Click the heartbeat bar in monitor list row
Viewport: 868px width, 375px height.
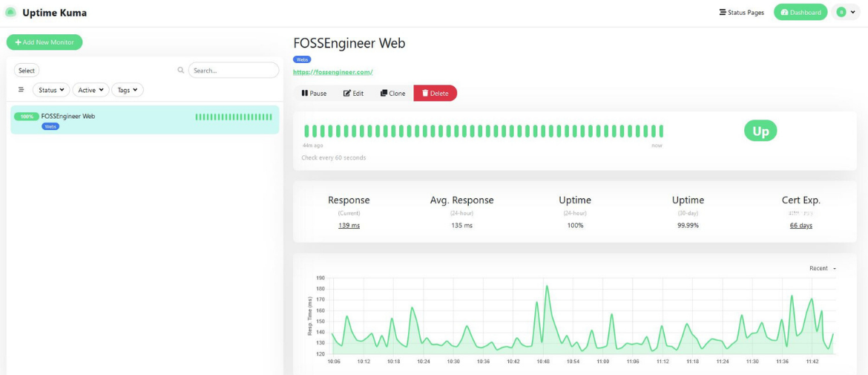pos(234,117)
